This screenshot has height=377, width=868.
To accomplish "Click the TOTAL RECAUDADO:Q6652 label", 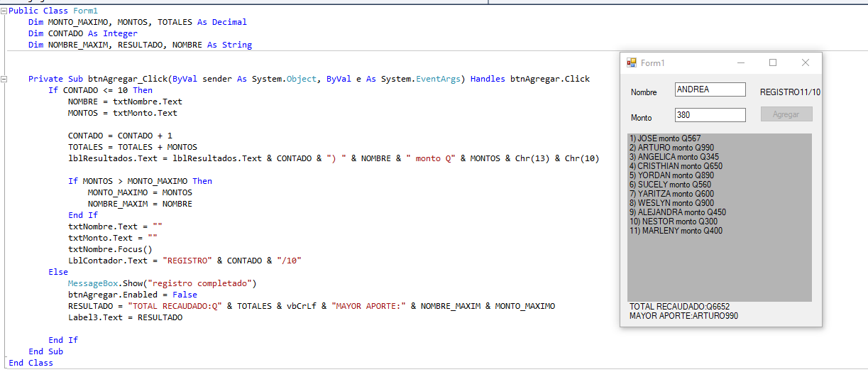I will [679, 307].
